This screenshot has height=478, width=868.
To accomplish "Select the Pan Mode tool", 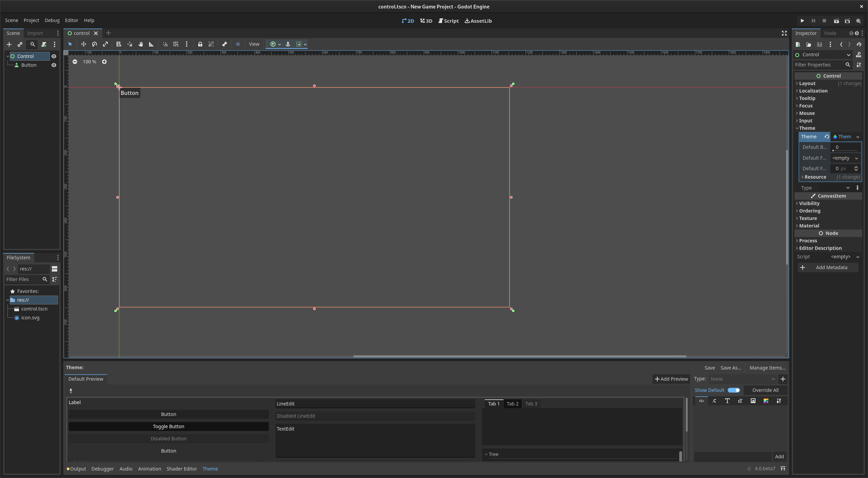I will click(140, 44).
